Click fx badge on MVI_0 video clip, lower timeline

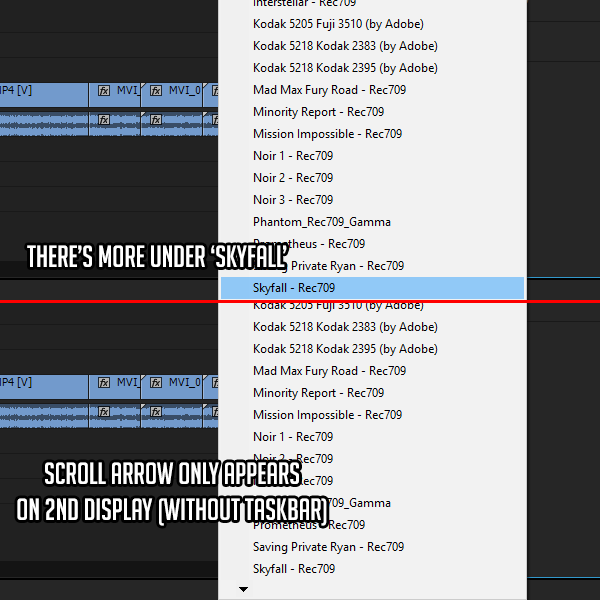point(156,383)
